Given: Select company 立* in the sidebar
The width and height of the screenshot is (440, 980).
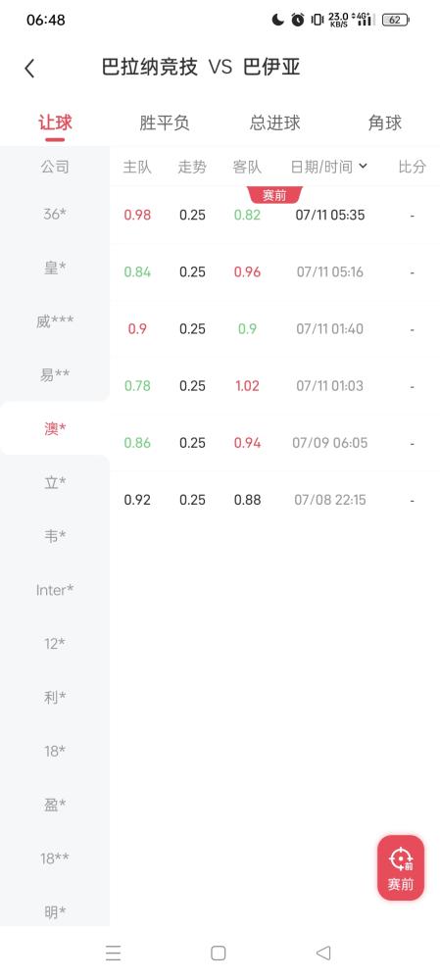Looking at the screenshot, I should 55,482.
